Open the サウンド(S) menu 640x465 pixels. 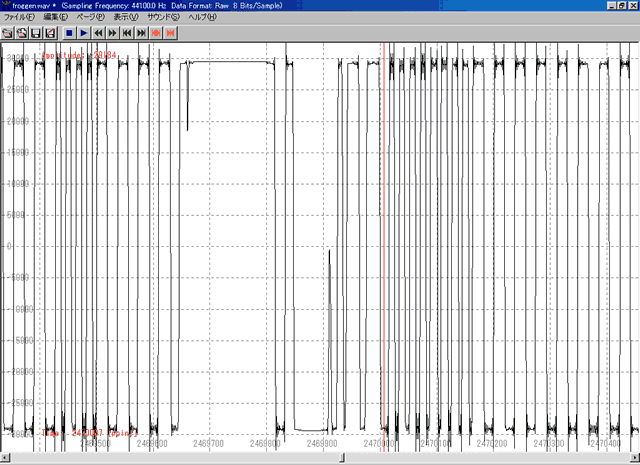pos(163,18)
